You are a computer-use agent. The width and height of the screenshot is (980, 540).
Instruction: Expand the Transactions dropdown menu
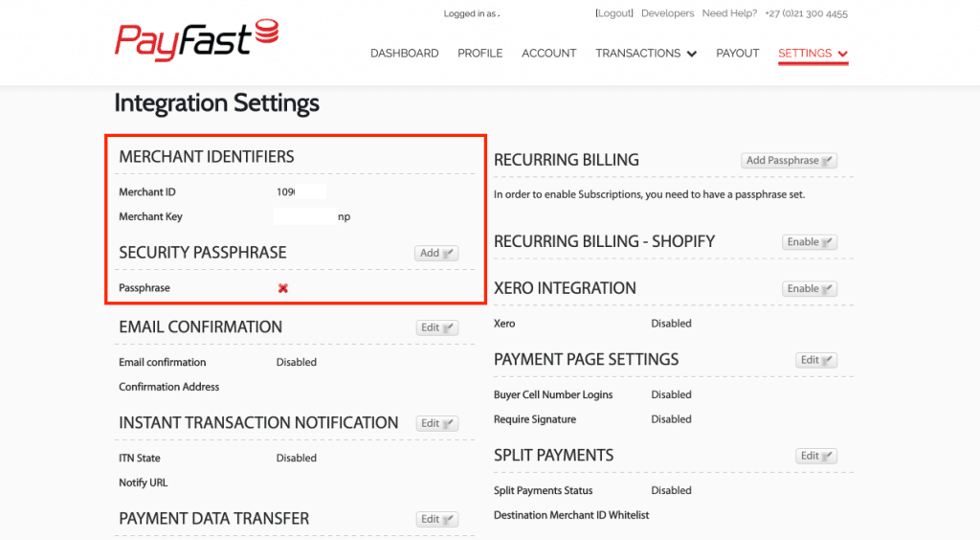tap(646, 53)
